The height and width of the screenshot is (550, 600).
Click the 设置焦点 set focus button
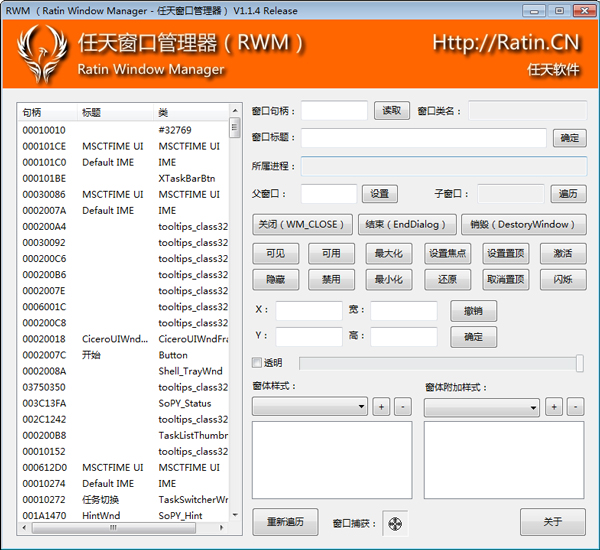tap(447, 253)
